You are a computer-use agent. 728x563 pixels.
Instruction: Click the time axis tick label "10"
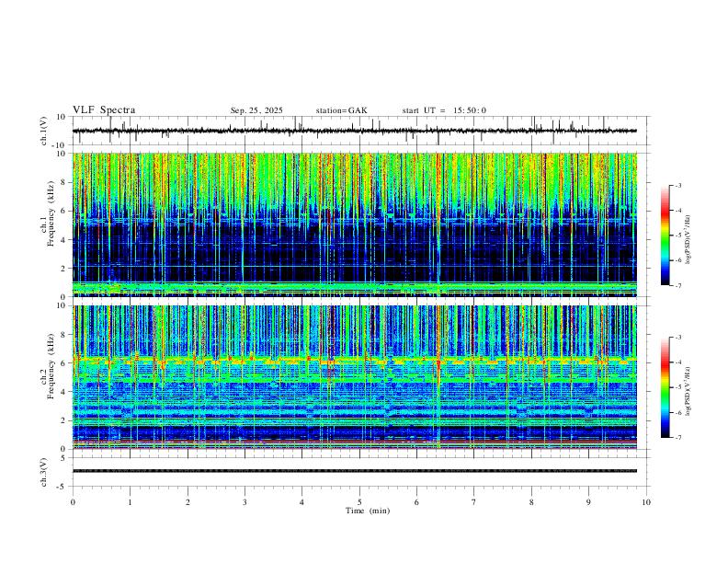(x=646, y=502)
